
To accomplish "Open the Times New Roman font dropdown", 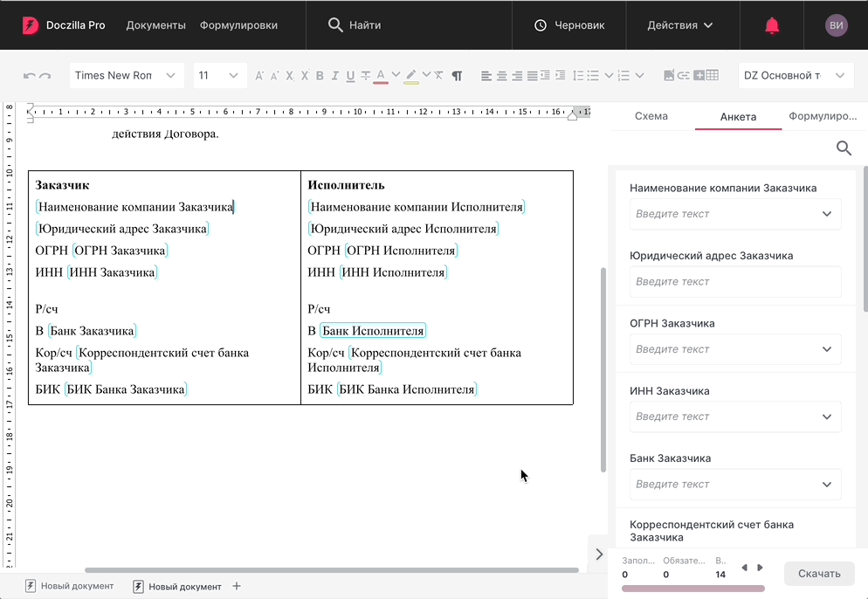I will click(127, 76).
